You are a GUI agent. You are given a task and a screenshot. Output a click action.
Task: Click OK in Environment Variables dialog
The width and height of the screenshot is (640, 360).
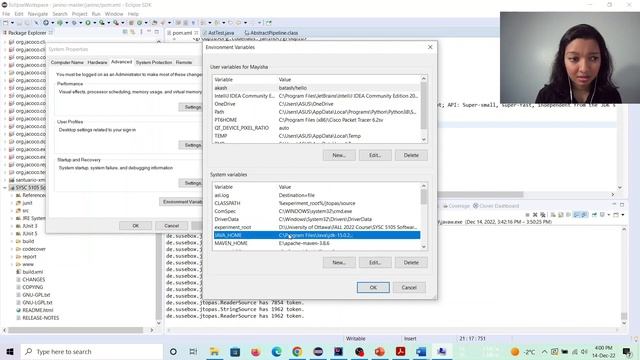[373, 287]
